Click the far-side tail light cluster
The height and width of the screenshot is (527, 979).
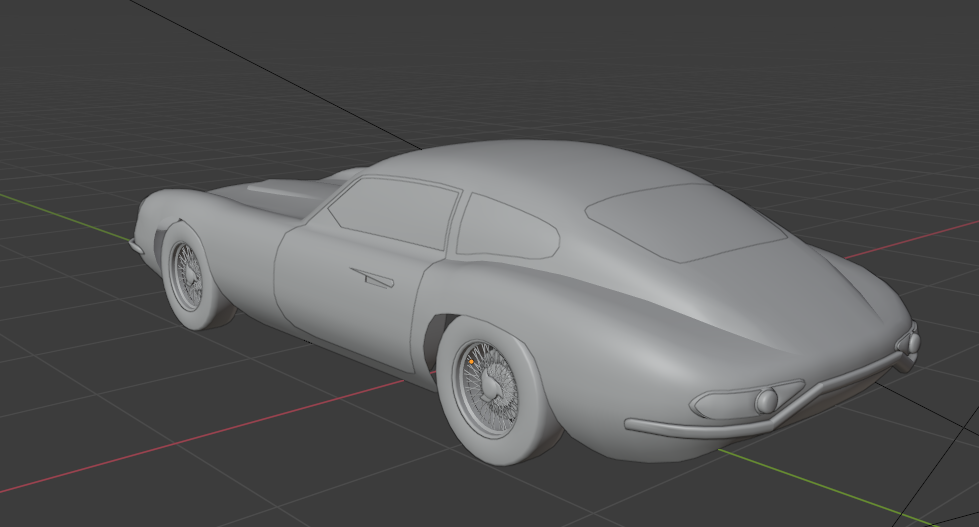(x=908, y=342)
